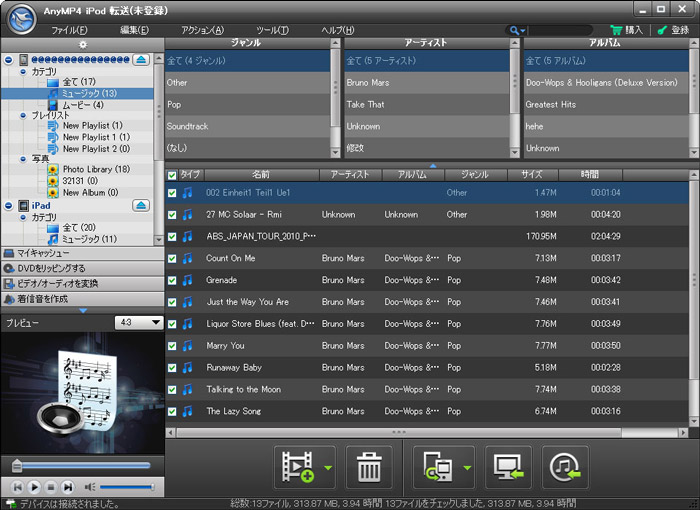This screenshot has width=700, height=510.
Task: Open the ツール menu
Action: click(271, 31)
